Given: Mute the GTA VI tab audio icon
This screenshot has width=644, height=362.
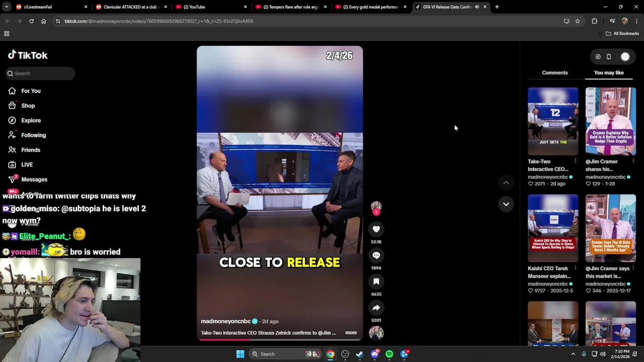Looking at the screenshot, I should (x=476, y=7).
